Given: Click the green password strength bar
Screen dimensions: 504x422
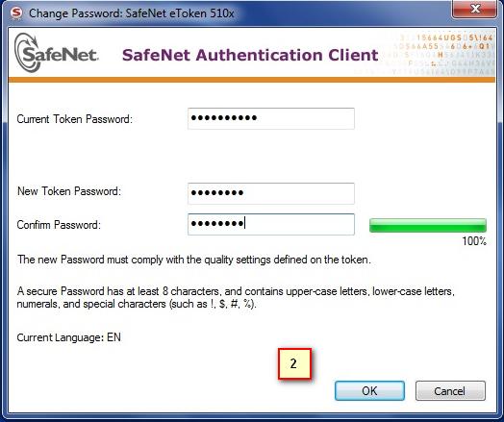Looking at the screenshot, I should click(428, 225).
